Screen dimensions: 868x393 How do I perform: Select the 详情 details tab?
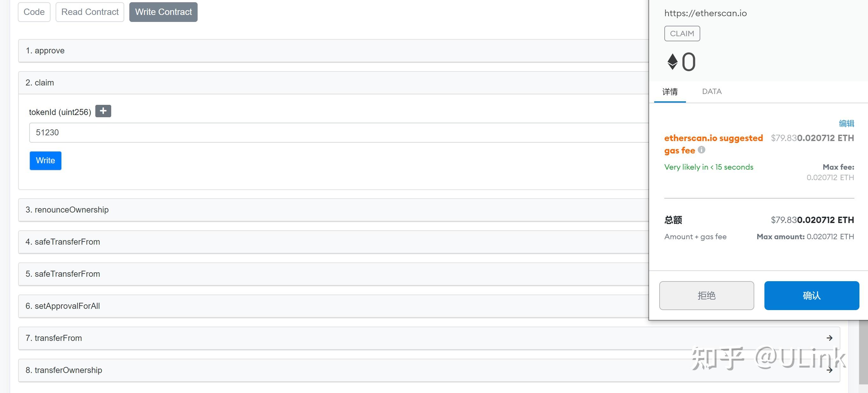click(670, 92)
